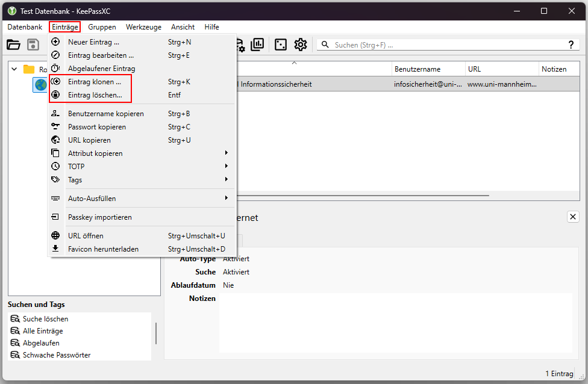Open settings via the gear icon
588x384 pixels.
pos(301,45)
